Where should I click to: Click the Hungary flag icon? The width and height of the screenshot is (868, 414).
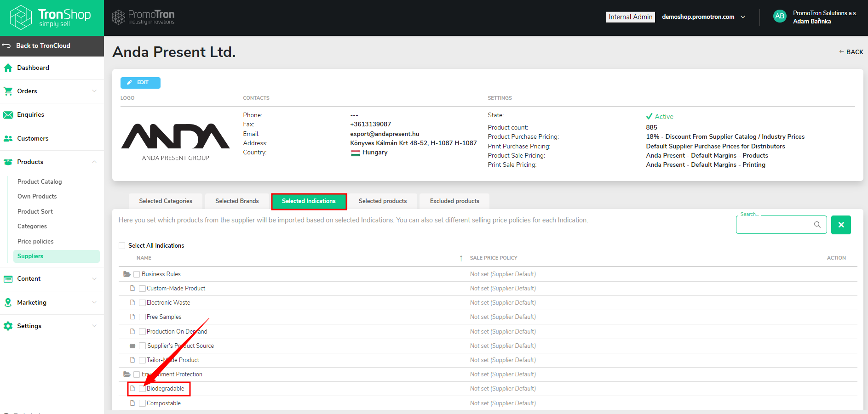click(x=355, y=153)
